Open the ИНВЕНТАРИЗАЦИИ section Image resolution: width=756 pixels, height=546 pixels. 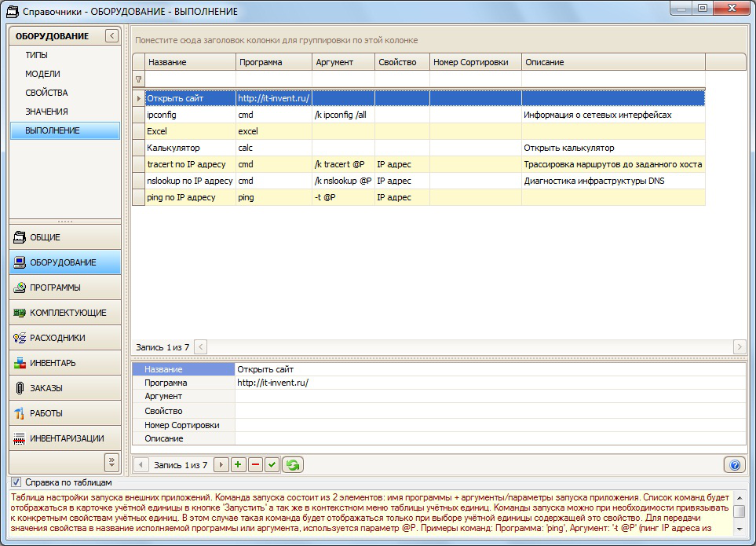(65, 438)
